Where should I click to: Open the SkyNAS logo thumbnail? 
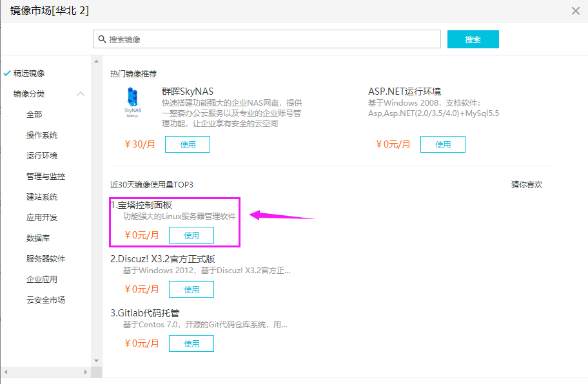tap(132, 102)
